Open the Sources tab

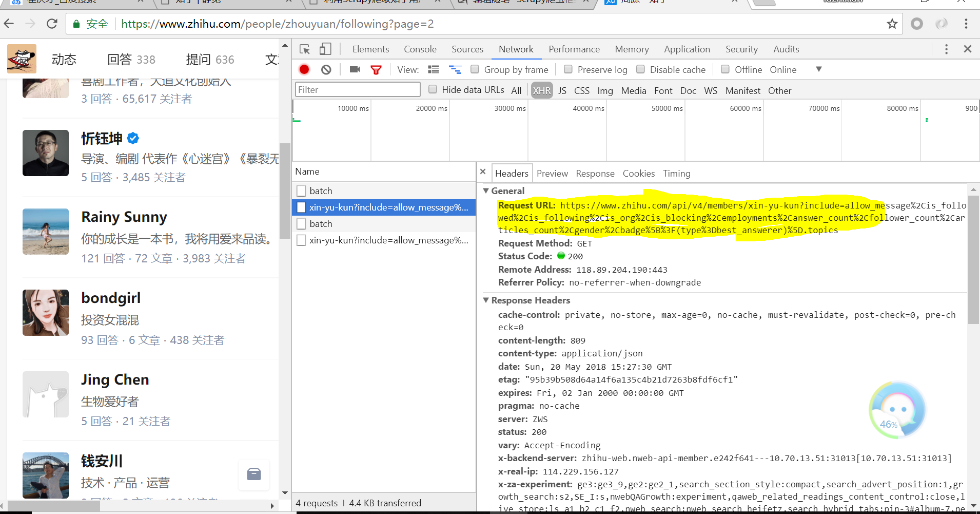(467, 49)
